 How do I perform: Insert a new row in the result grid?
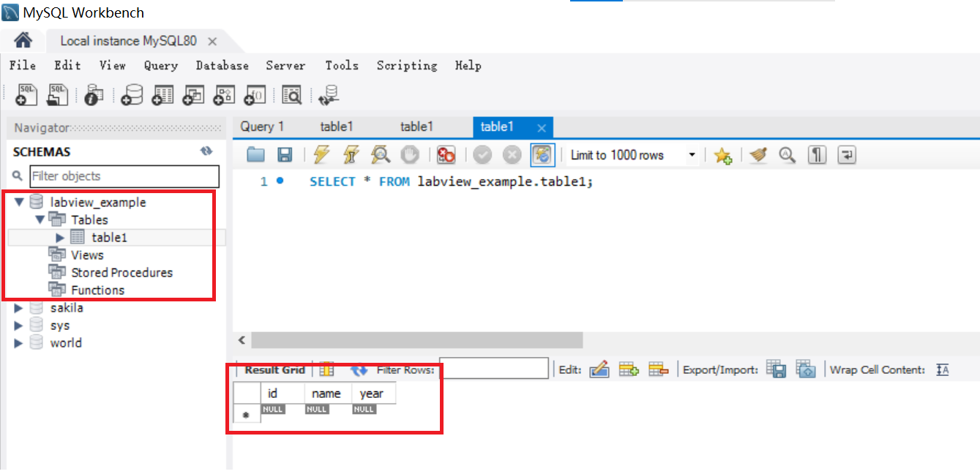click(x=629, y=369)
